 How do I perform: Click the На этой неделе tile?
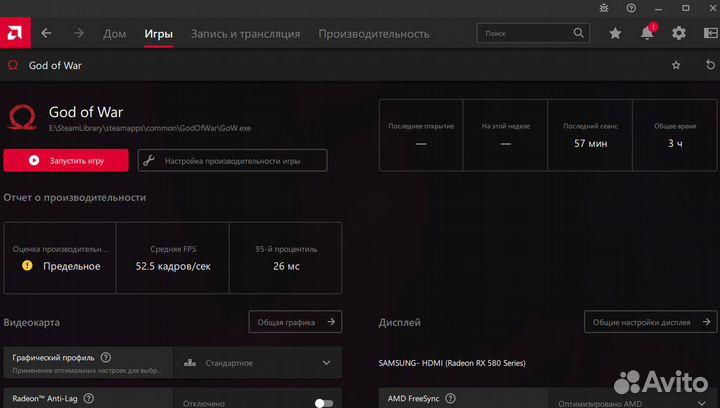[506, 135]
